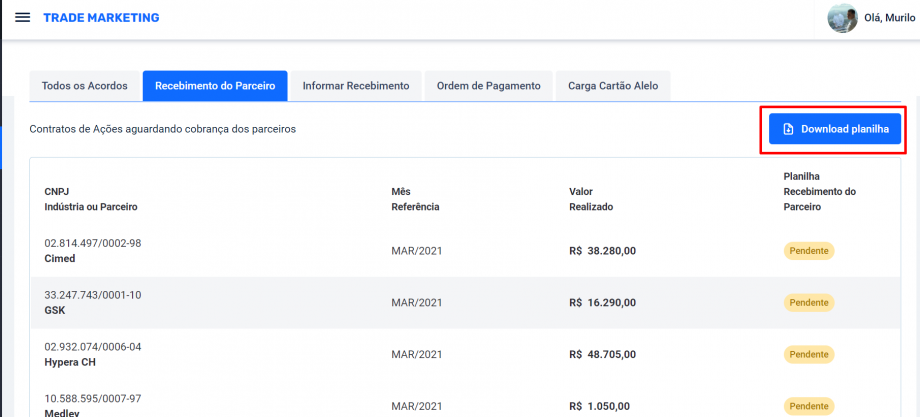Click the Olá, Murilo user greeting

coord(889,18)
